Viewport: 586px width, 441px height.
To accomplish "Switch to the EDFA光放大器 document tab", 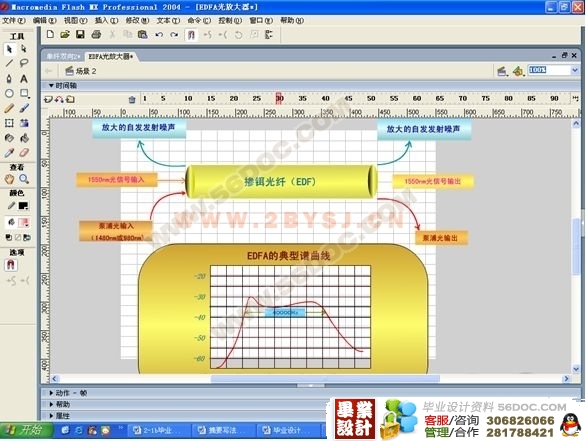I will point(111,56).
